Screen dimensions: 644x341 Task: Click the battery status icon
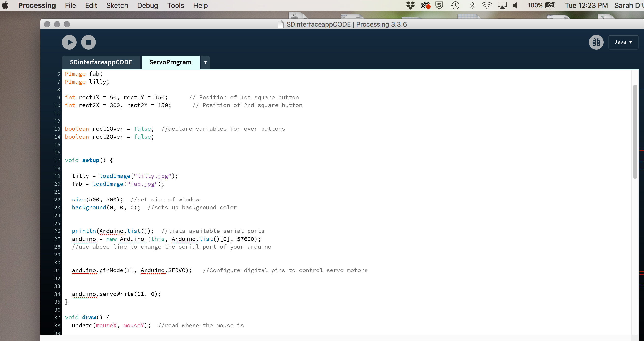coord(551,5)
